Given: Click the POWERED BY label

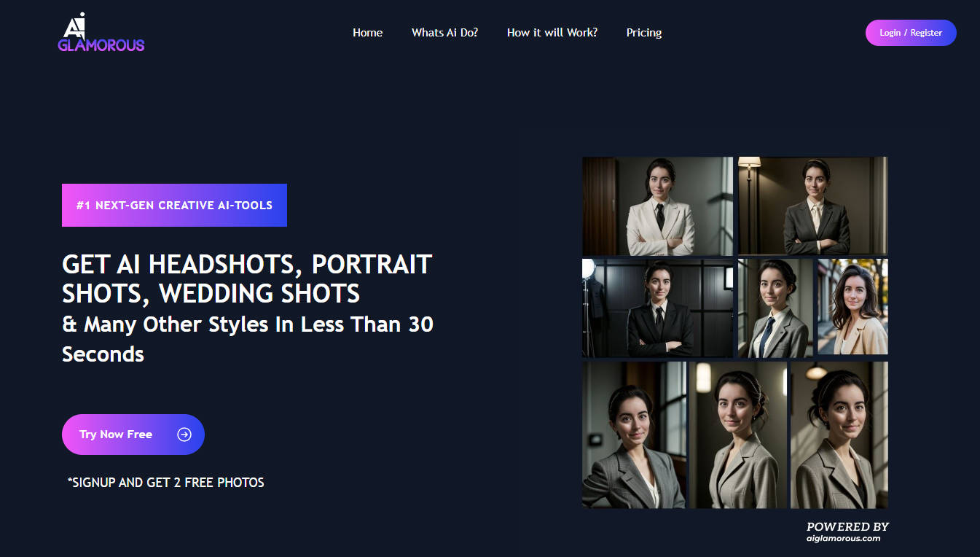Looking at the screenshot, I should [847, 525].
